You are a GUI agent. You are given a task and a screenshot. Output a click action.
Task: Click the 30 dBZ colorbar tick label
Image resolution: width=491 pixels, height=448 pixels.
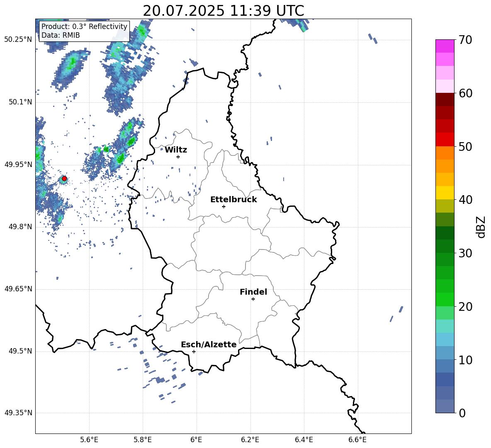(x=466, y=253)
